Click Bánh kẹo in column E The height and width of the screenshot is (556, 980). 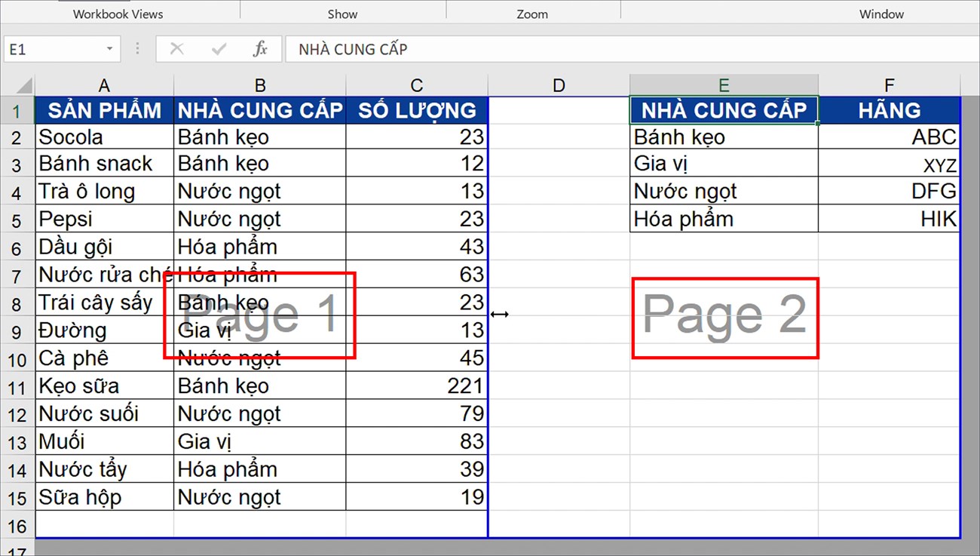[x=724, y=137]
